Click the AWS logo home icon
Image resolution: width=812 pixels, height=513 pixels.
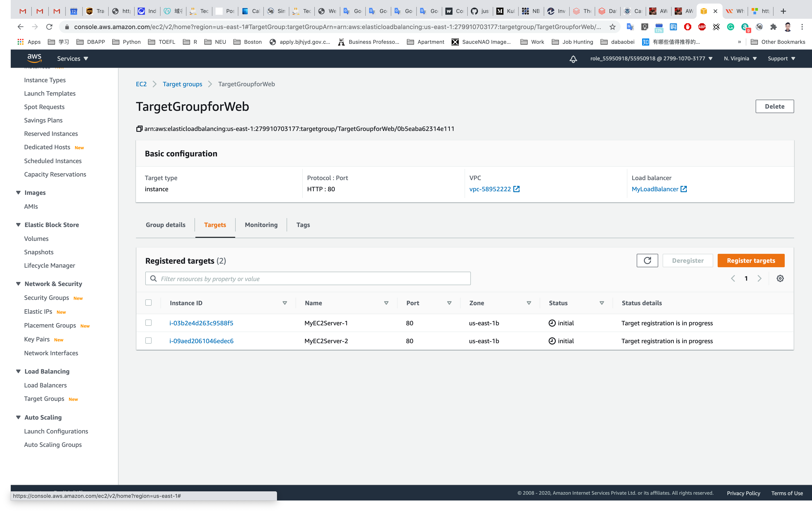pyautogui.click(x=34, y=58)
